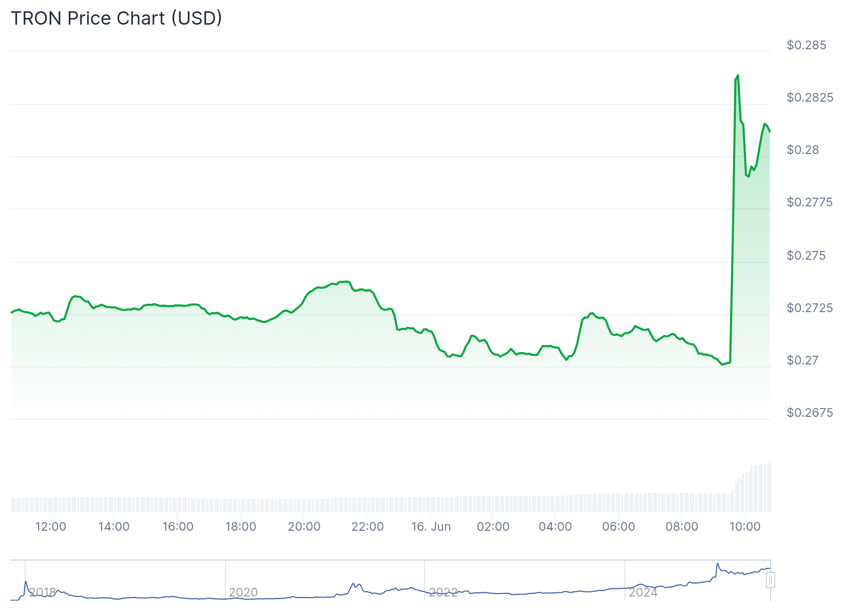
Task: Click the 2018 label in navigator timeline
Action: (x=42, y=592)
